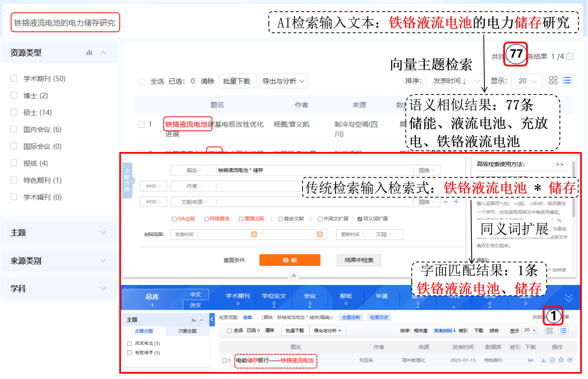Click the orange 检索 search button
The image size is (588, 379).
tap(290, 260)
